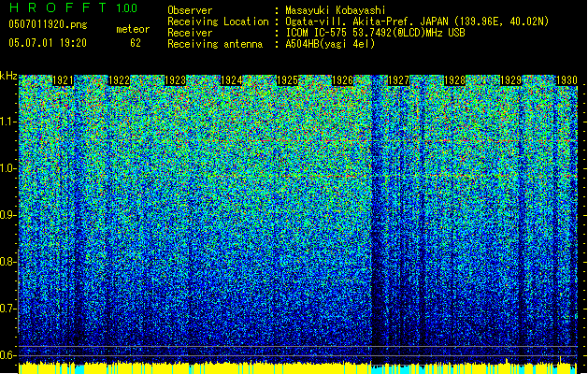Click the 1923 time marker

point(175,80)
